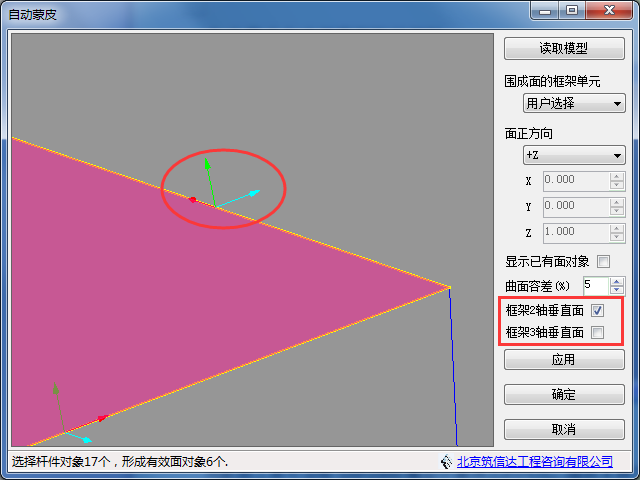Screen dimensions: 640x480
Task: Click the red axis marker on the upper edge
Action: (192, 199)
